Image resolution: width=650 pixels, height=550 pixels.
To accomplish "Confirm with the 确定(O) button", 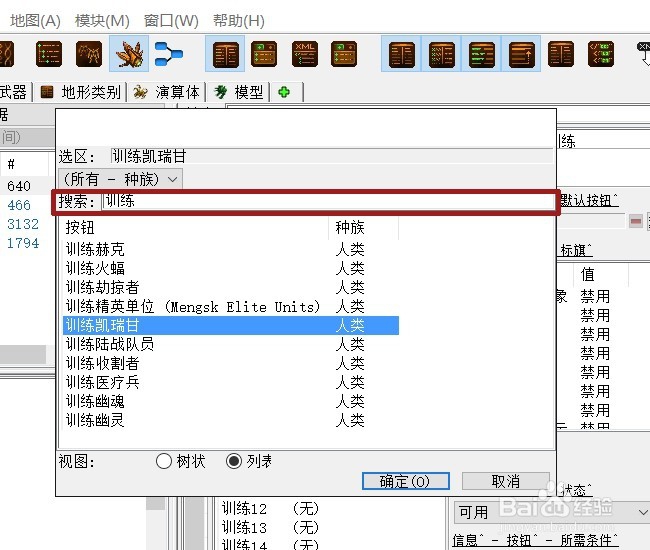I will (x=405, y=481).
